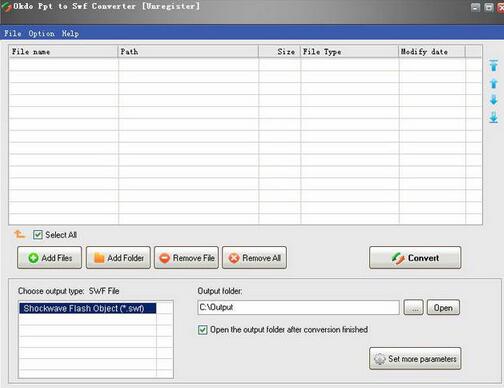Screen dimensions: 504x388
Task: Sort by Path column header
Action: click(188, 52)
